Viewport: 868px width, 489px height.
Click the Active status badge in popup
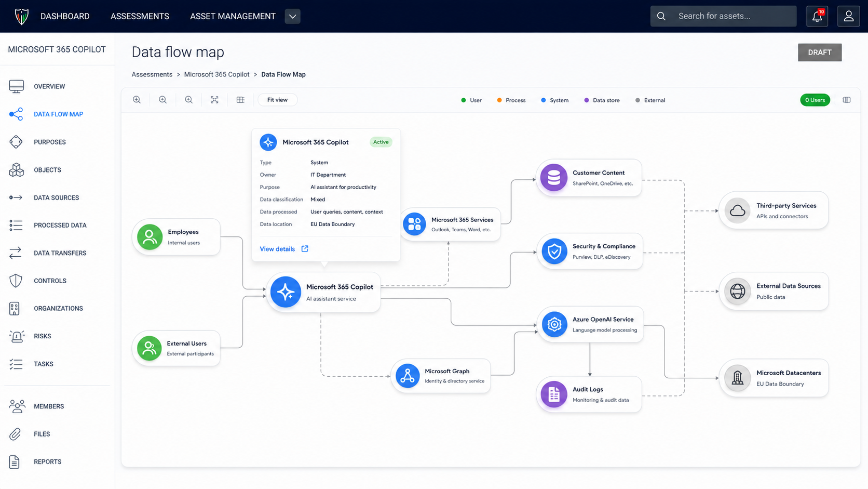point(381,142)
